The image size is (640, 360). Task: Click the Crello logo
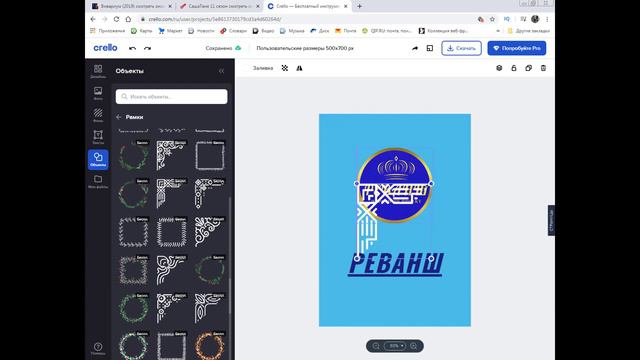coord(105,48)
